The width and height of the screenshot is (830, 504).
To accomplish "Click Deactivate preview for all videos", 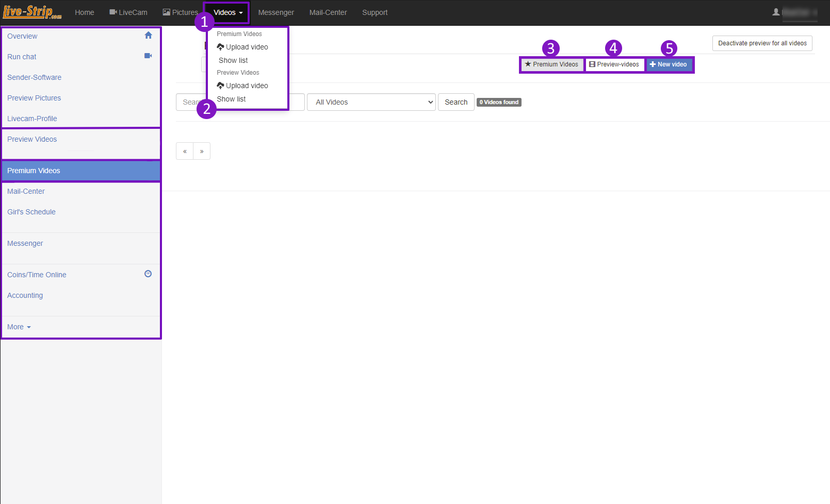I will click(762, 43).
